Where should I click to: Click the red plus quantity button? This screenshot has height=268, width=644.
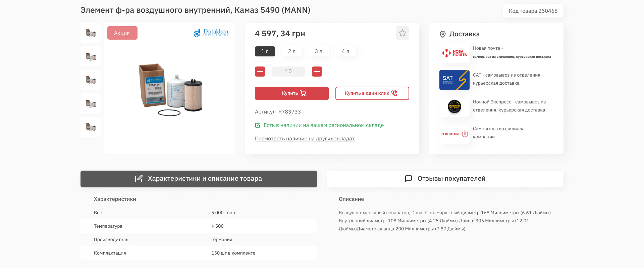(x=317, y=72)
